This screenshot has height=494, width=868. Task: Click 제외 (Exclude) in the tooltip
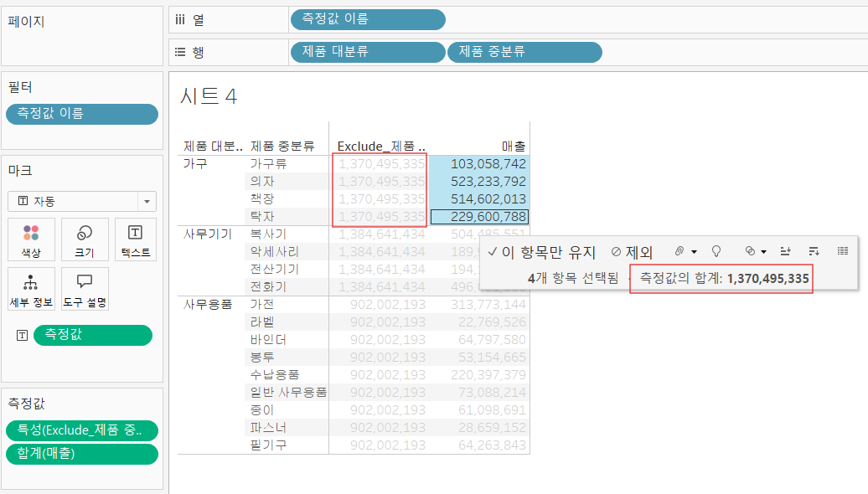(633, 252)
